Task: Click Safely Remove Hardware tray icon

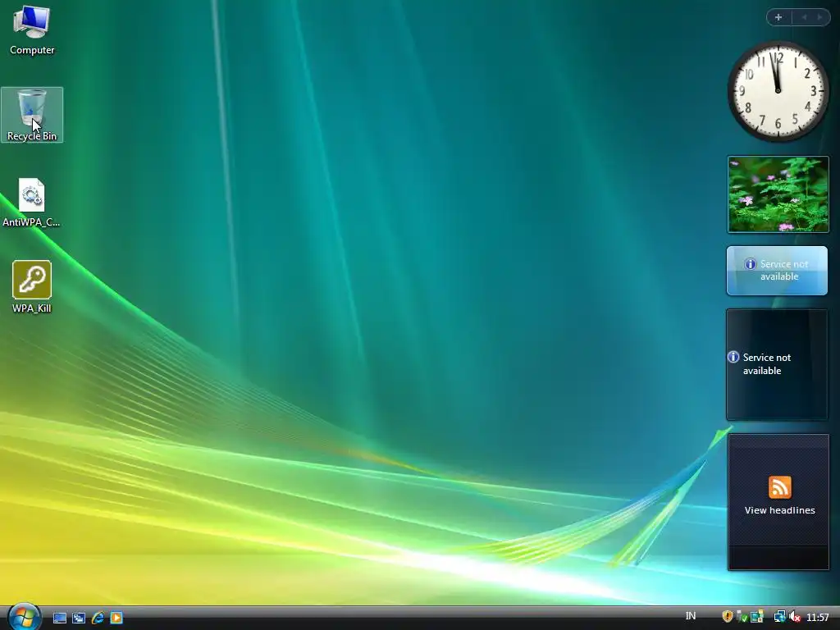Action: tap(742, 617)
